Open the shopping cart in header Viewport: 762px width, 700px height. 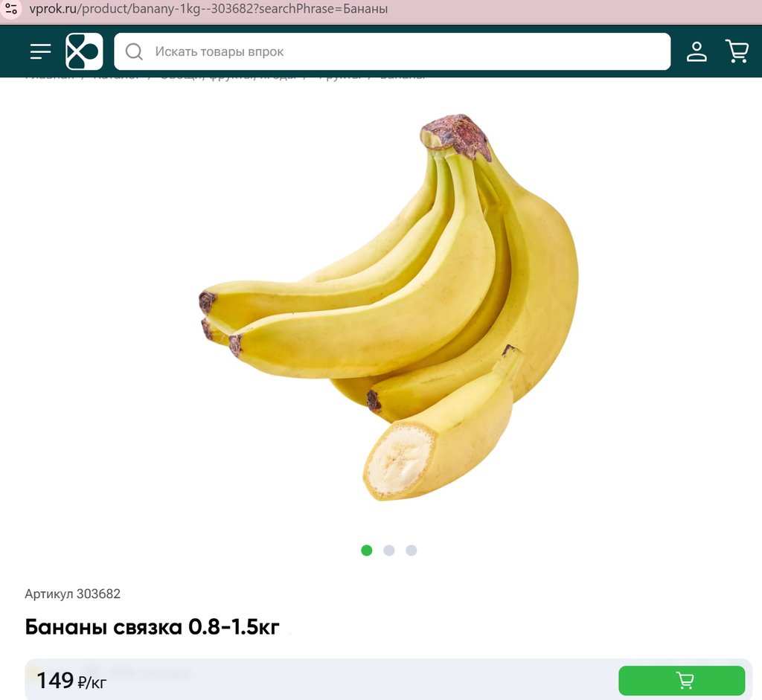737,51
